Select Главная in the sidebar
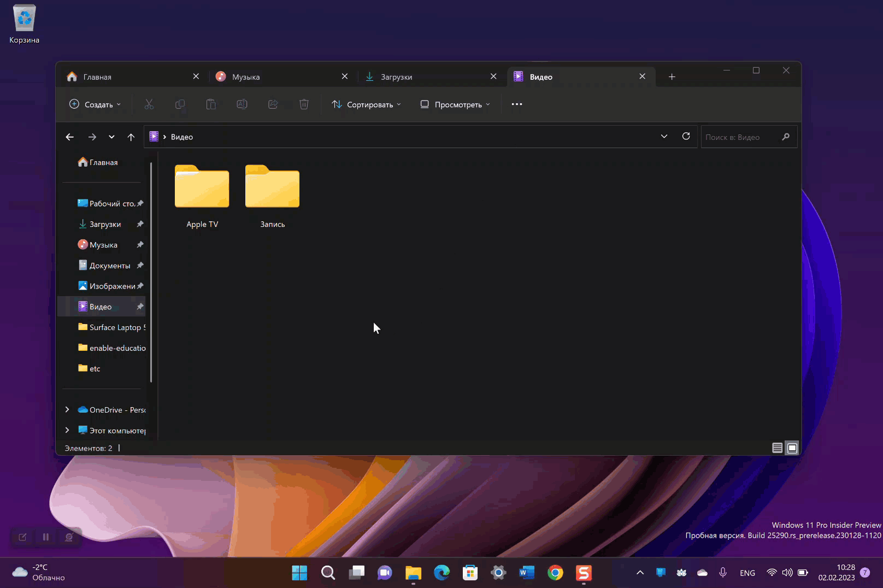Image resolution: width=883 pixels, height=588 pixels. pos(102,162)
